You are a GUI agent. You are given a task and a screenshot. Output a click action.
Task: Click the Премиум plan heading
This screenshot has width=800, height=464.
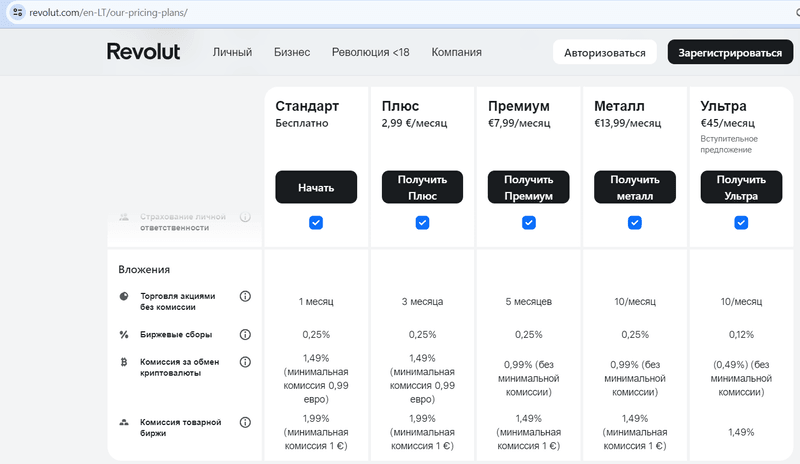(519, 106)
